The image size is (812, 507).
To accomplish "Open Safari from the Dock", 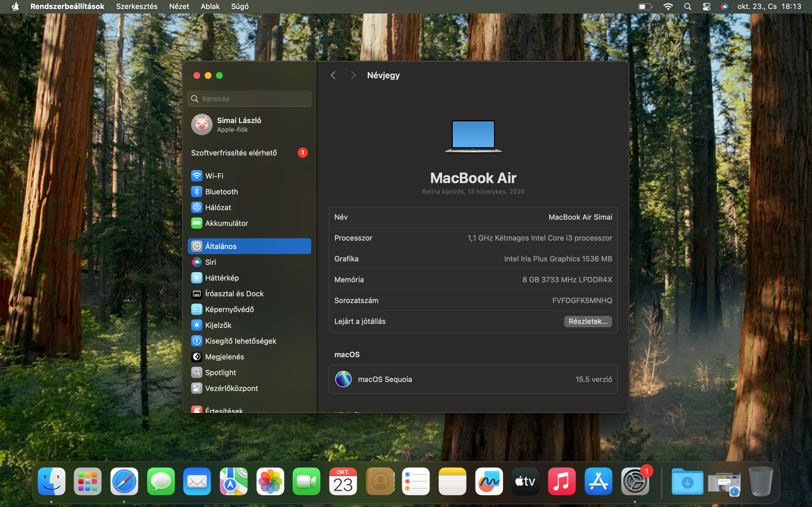I will pyautogui.click(x=124, y=482).
